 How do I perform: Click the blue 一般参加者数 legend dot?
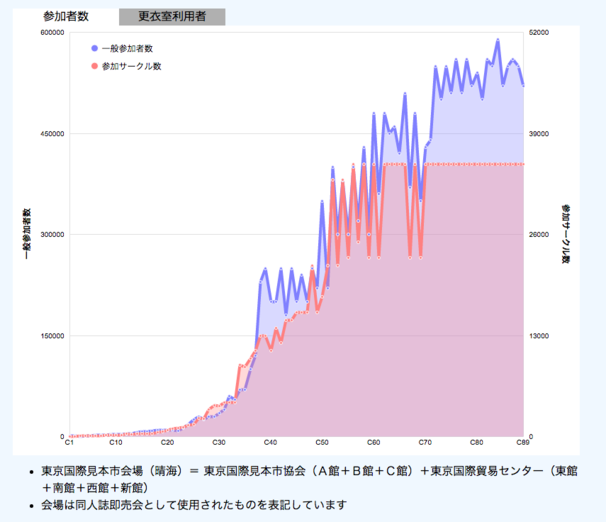pyautogui.click(x=94, y=48)
